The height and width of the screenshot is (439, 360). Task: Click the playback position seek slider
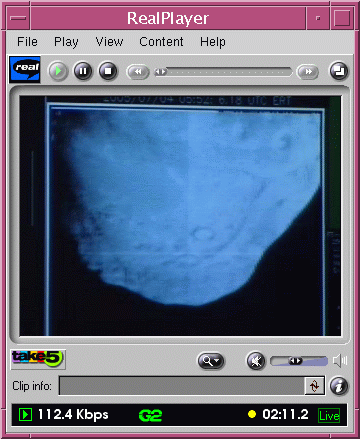[x=223, y=72]
